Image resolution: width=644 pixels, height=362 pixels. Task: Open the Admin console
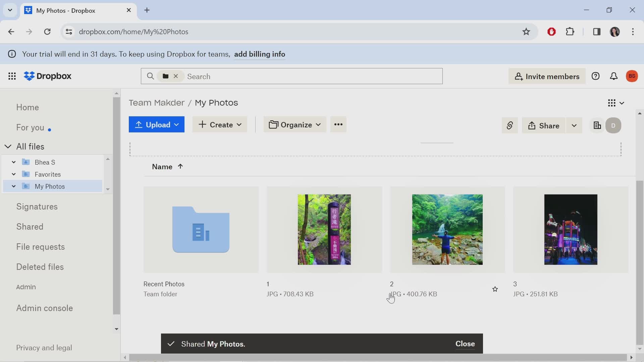(45, 308)
